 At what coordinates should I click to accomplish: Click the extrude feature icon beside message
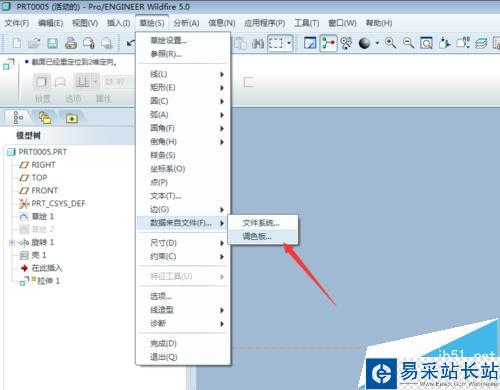pyautogui.click(x=8, y=64)
